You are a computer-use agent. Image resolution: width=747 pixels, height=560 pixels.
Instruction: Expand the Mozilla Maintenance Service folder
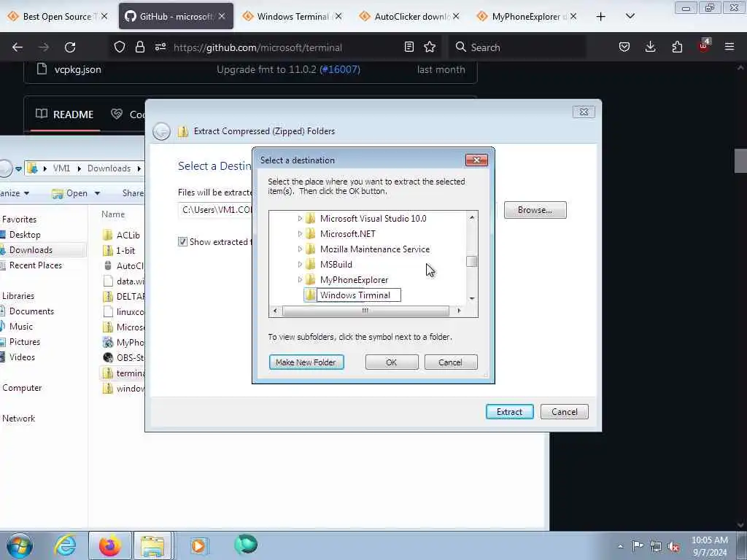[x=300, y=249]
